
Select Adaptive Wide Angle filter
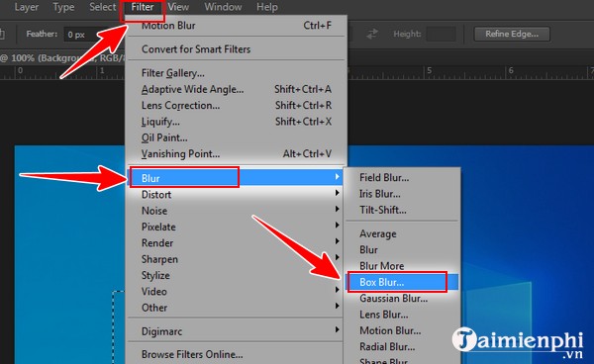point(236,89)
